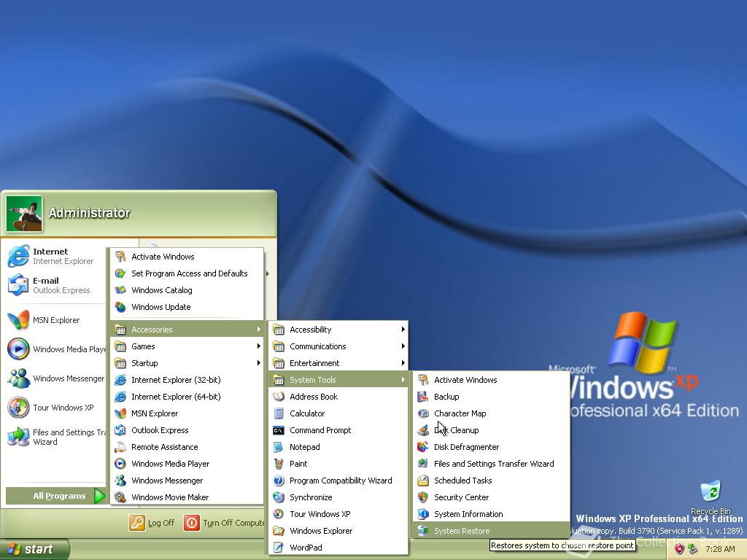
Task: Choose Program Compatibility Wizard entry
Action: (x=338, y=481)
